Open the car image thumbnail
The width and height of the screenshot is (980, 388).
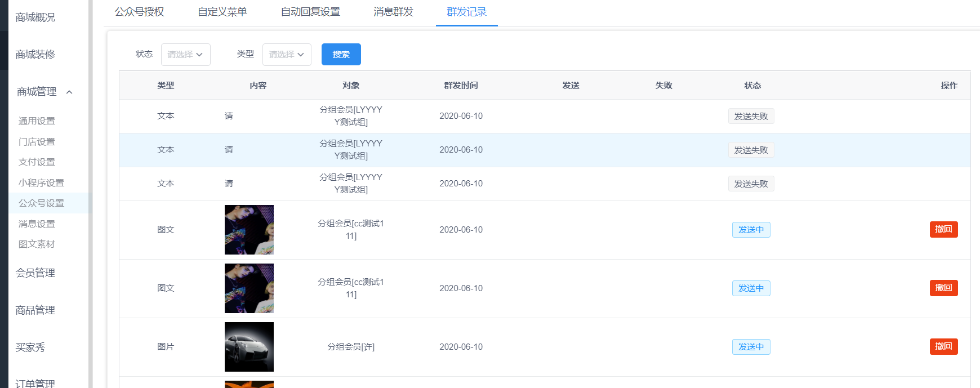tap(249, 347)
